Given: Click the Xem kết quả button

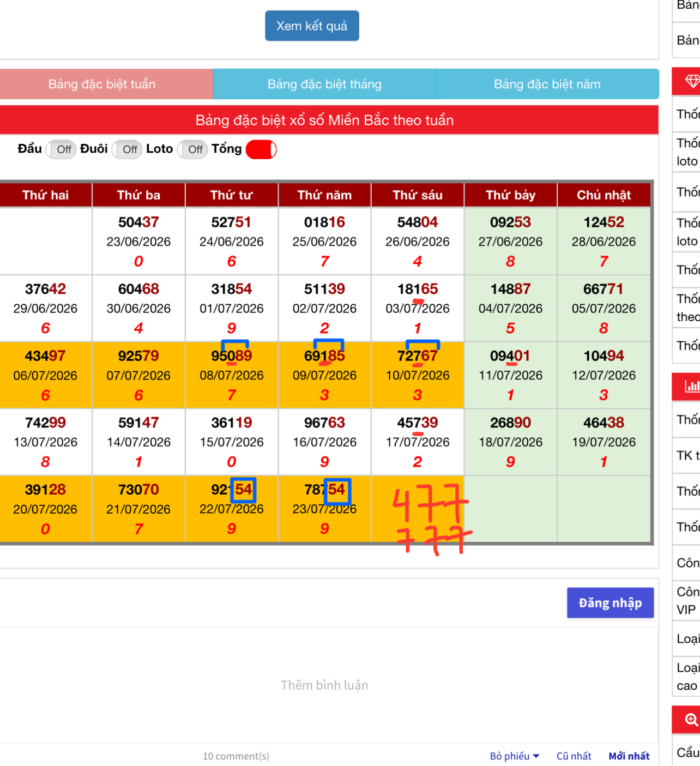Looking at the screenshot, I should pos(312,26).
